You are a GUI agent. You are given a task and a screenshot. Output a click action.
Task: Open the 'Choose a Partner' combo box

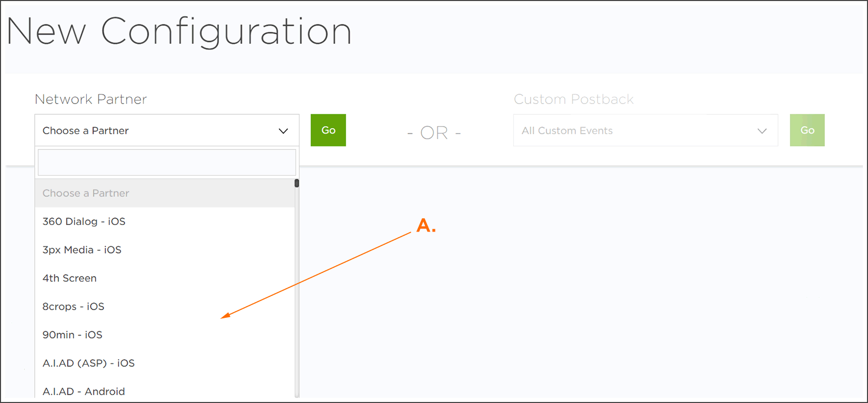click(x=153, y=131)
